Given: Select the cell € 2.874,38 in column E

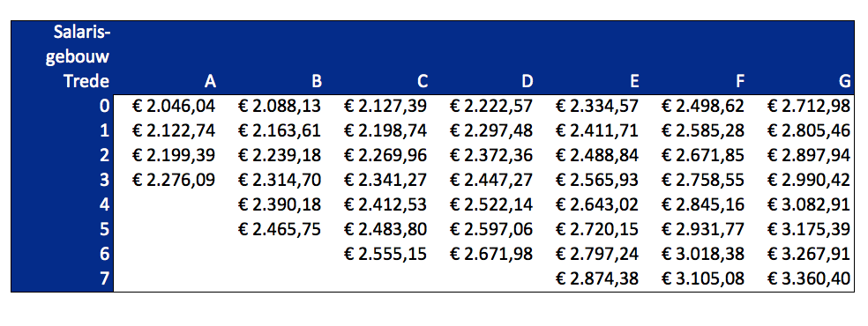Looking at the screenshot, I should pos(597,279).
